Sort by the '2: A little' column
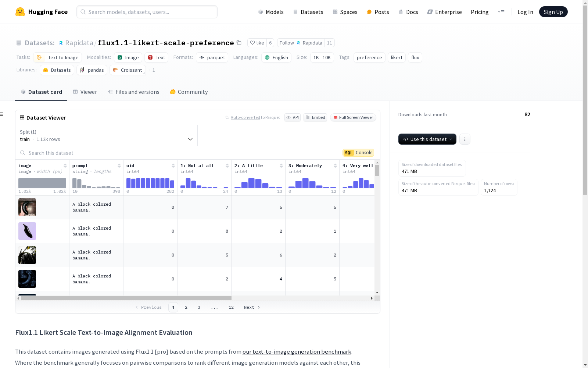Viewport: 588px width, 368px height. (x=281, y=166)
